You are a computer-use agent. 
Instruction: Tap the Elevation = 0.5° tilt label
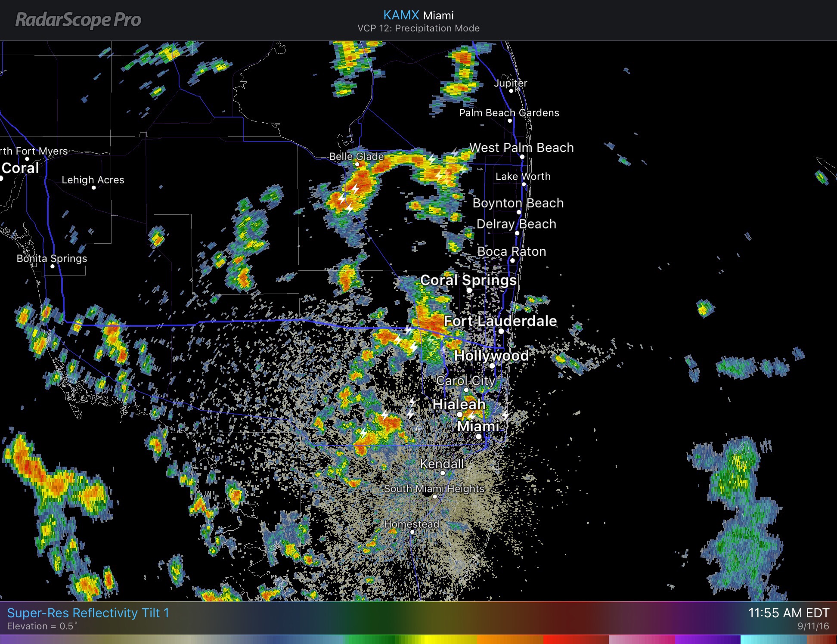tap(42, 626)
